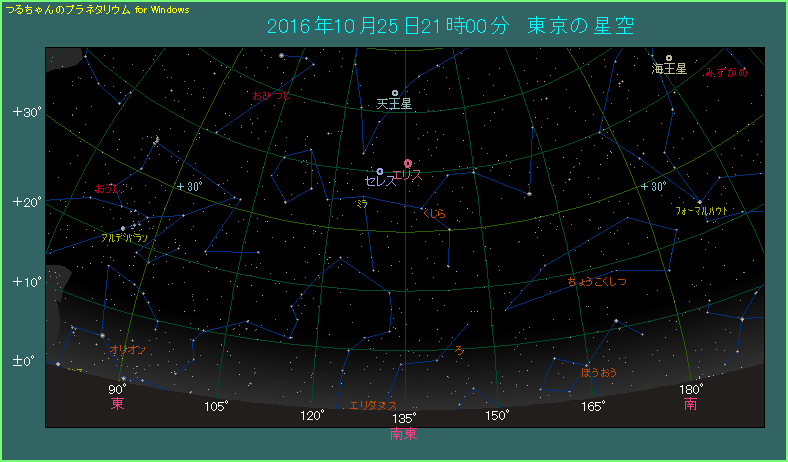Click the Aldebaran (アルデバラン) star
The width and height of the screenshot is (788, 462).
[x=123, y=228]
